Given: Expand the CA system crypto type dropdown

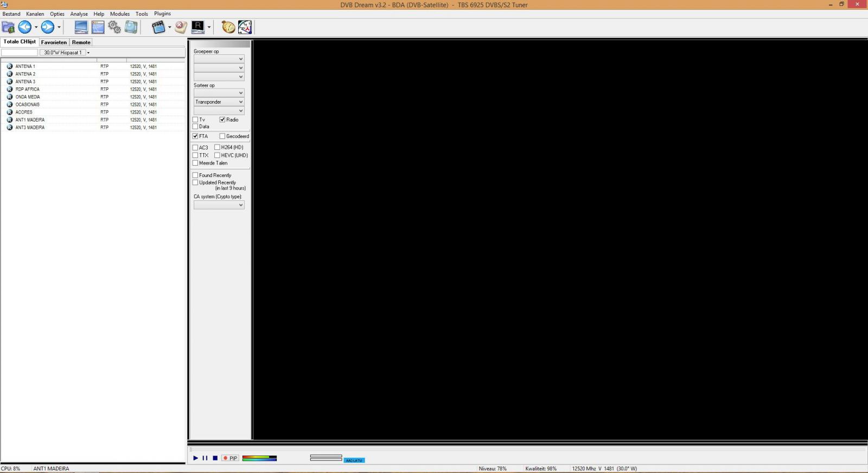Looking at the screenshot, I should (219, 205).
